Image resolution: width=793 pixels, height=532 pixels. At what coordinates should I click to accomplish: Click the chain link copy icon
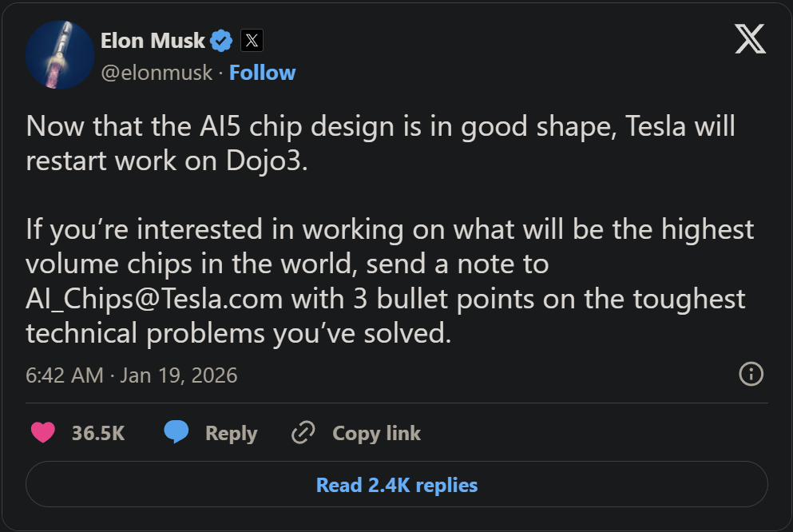(x=303, y=433)
